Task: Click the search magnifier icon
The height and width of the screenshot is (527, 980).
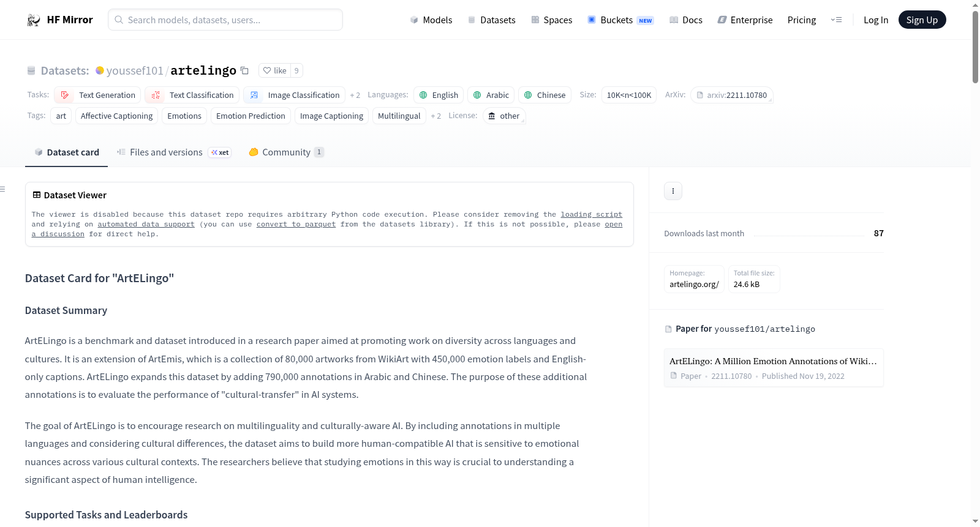Action: [x=119, y=20]
